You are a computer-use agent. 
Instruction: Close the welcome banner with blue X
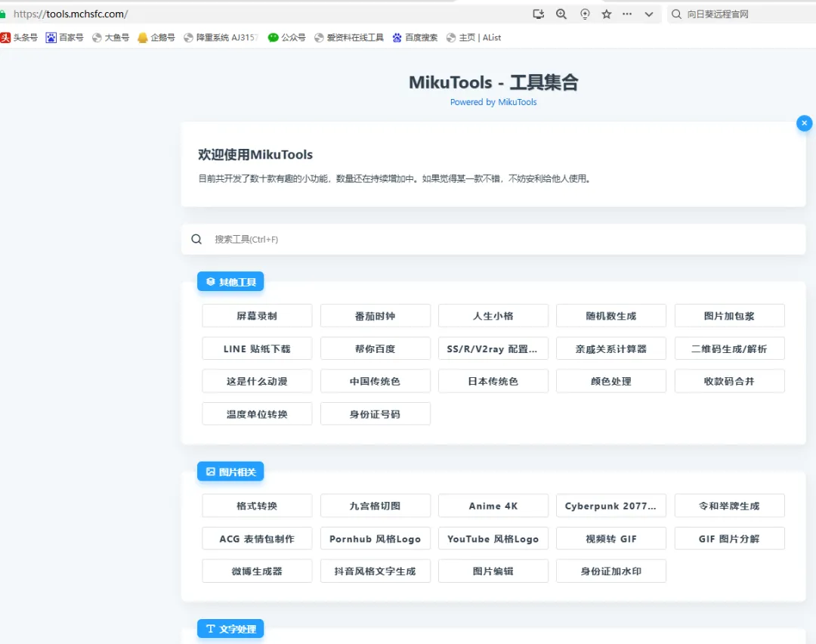click(x=804, y=123)
